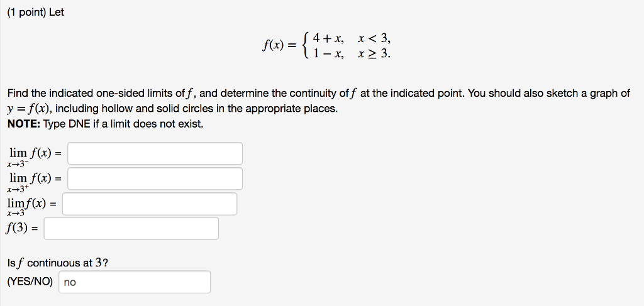Select the "4 + x" expression in the formula

328,38
